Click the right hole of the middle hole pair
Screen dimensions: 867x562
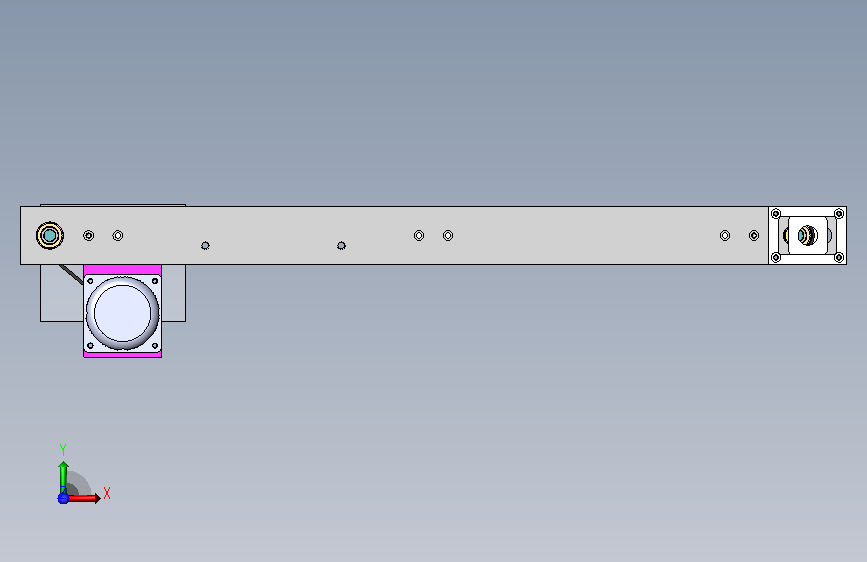point(448,236)
